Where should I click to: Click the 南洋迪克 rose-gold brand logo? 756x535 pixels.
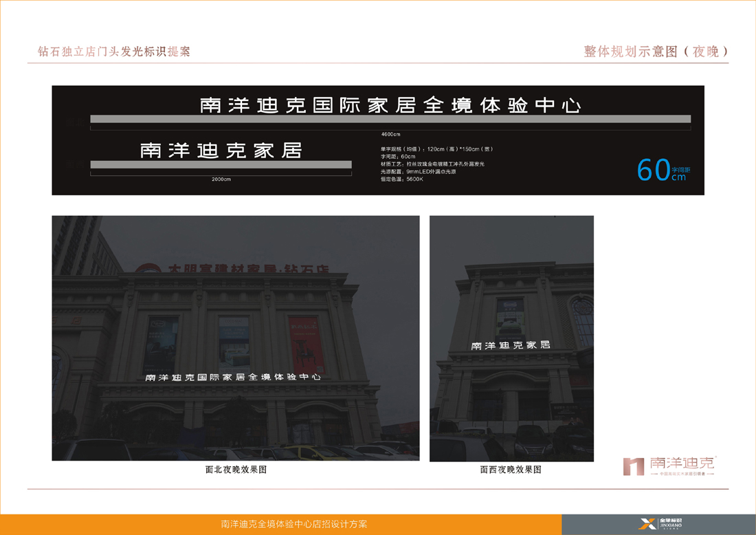(669, 466)
